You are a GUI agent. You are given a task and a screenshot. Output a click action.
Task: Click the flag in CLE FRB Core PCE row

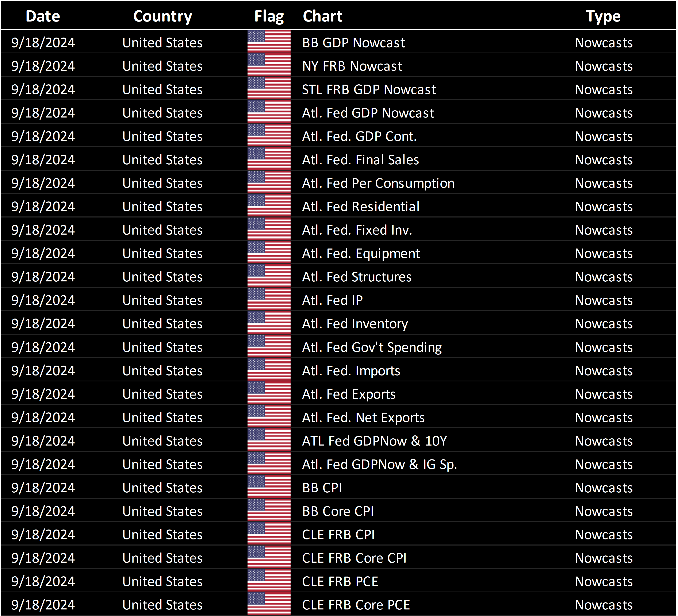click(269, 604)
